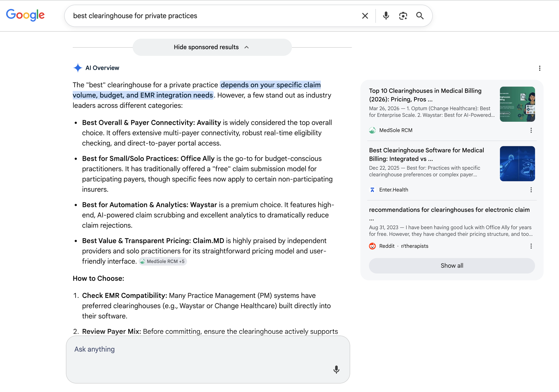Show all AI Overview sources

452,266
